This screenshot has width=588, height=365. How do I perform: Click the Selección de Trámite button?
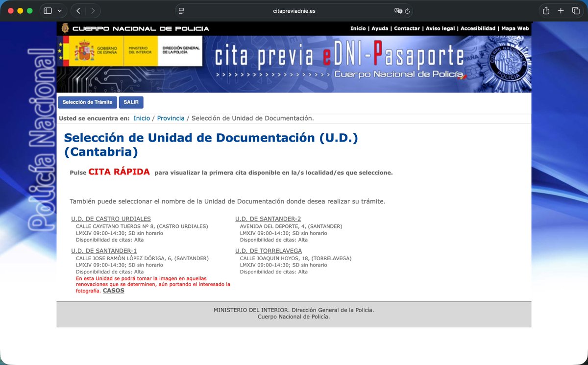pos(88,102)
